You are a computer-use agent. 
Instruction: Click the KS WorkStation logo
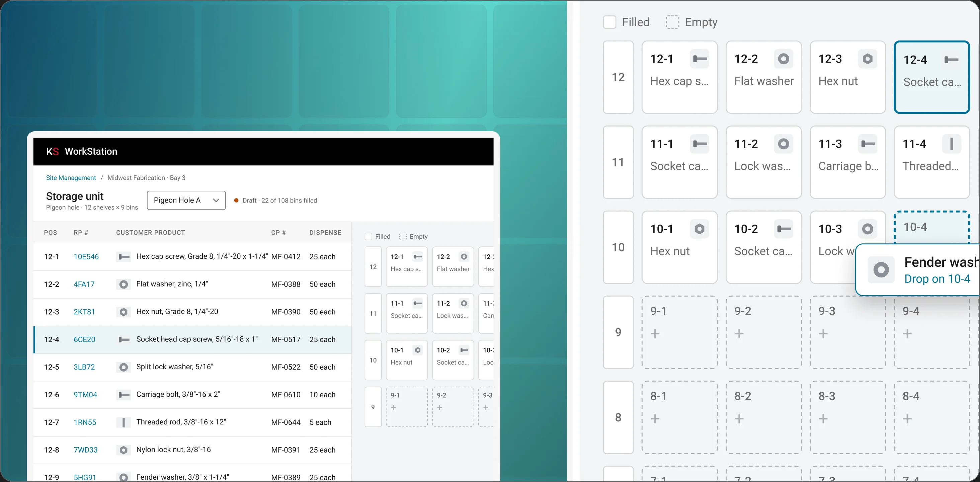click(81, 151)
